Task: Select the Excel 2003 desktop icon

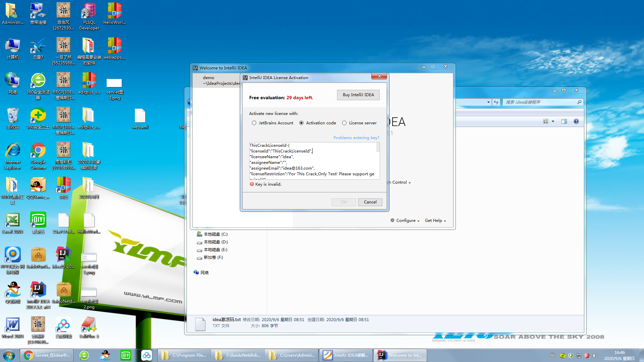Action: point(13,223)
